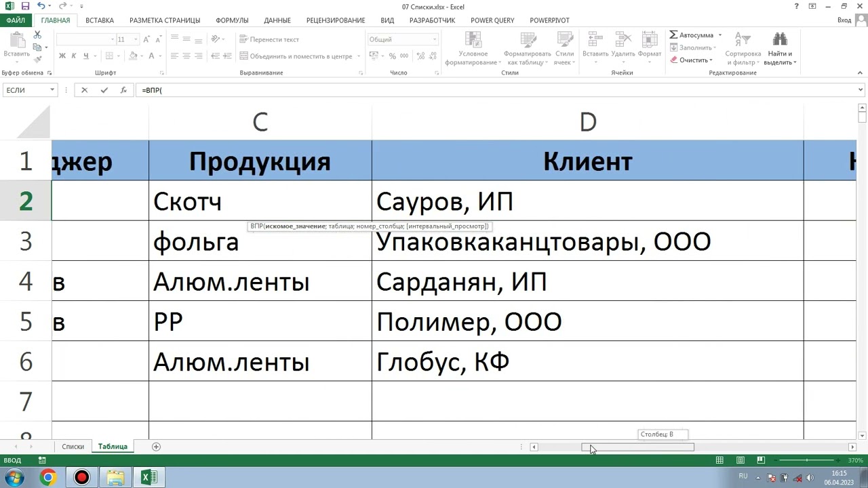
Task: Click Формат cells icon
Action: pos(650,40)
